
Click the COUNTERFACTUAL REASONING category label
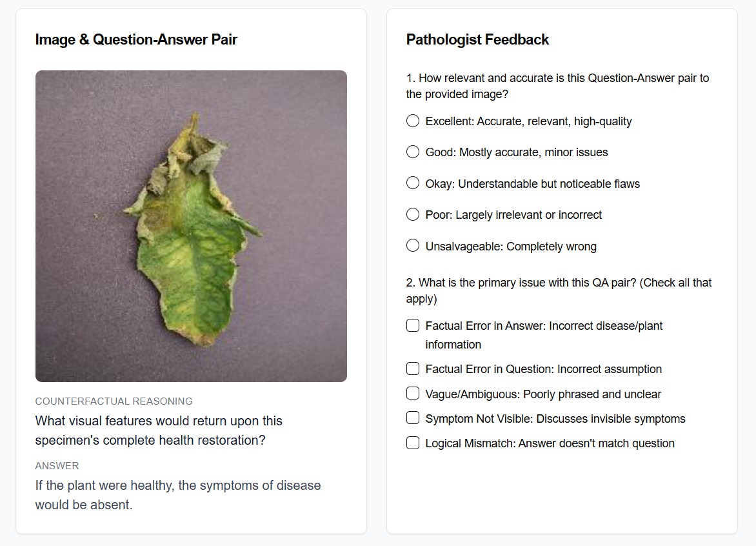114,401
